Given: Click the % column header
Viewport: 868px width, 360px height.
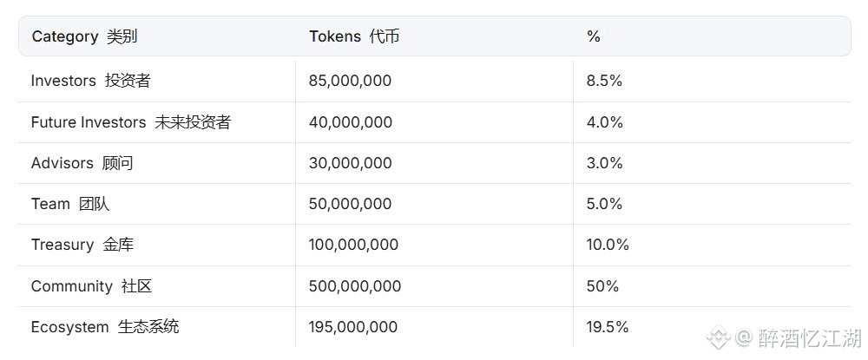Looking at the screenshot, I should coord(594,36).
